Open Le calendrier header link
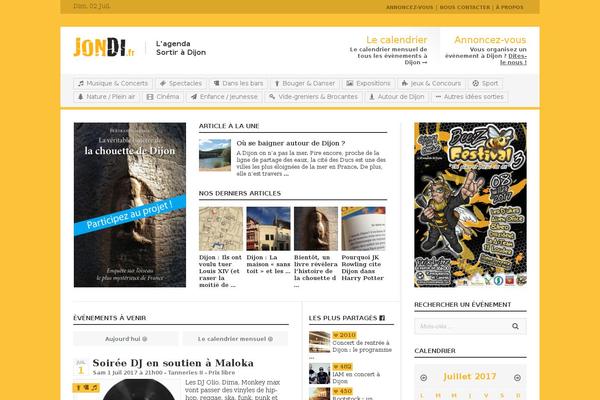The image size is (600, 400). 396,40
